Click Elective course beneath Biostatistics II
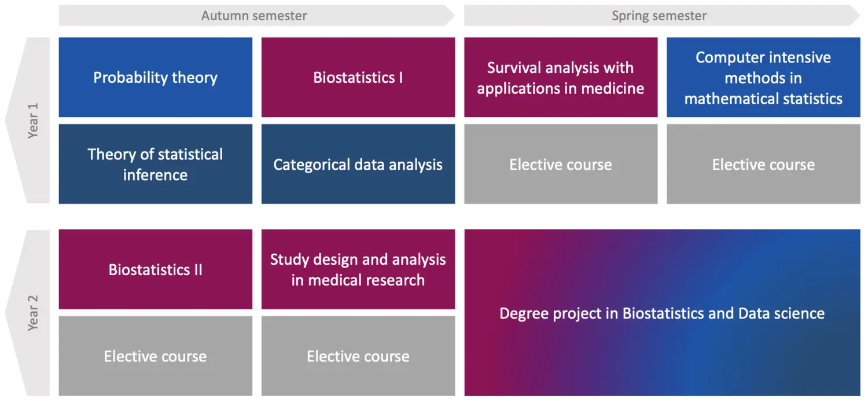868x402 pixels. pos(156,356)
